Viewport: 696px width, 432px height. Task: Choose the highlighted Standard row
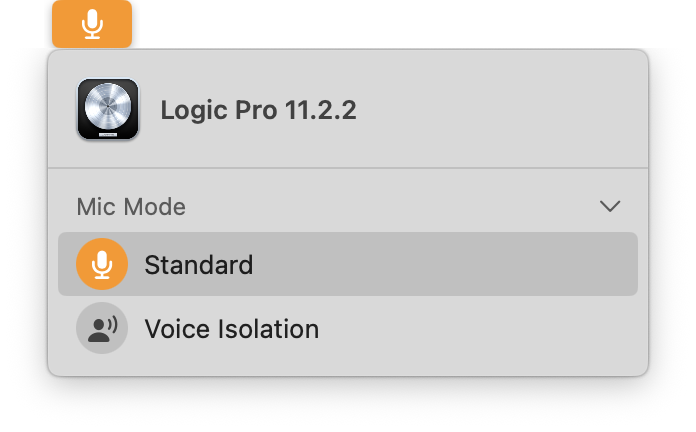348,264
